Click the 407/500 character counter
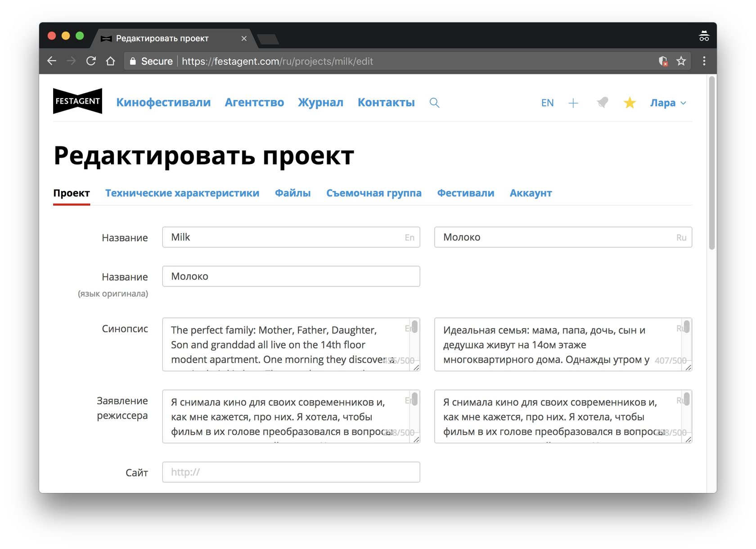 click(x=670, y=360)
